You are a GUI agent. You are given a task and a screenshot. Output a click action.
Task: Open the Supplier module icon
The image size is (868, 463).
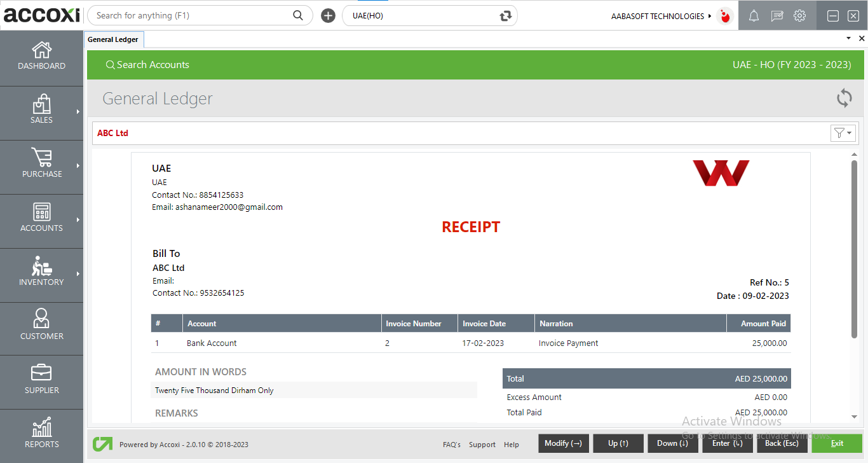[x=41, y=378]
